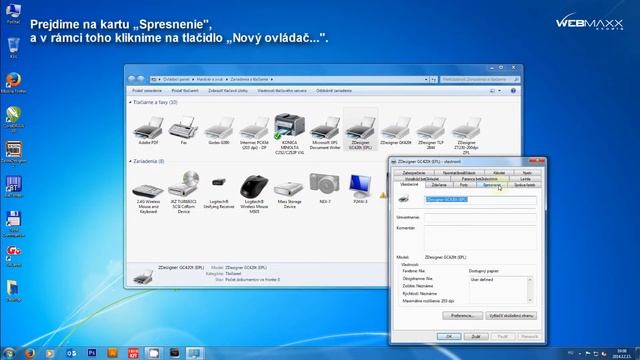The height and width of the screenshot is (360, 640).
Task: Collapse the Zariadenia group
Action: tap(130, 161)
